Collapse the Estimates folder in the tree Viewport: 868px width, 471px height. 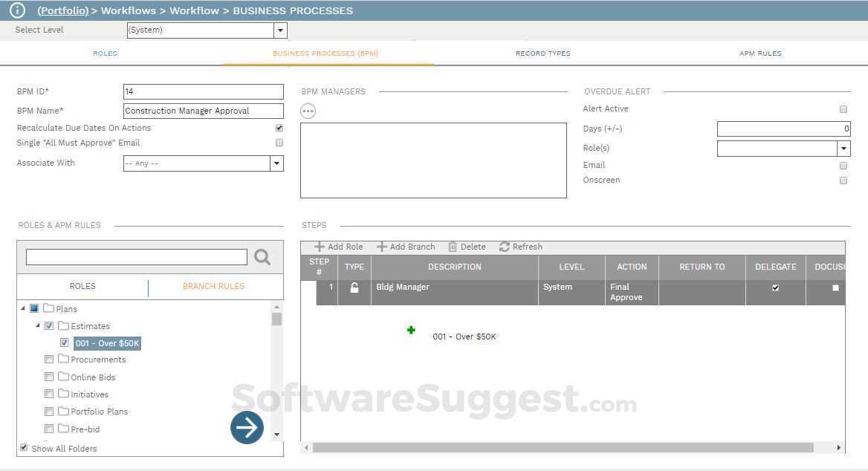tap(38, 325)
